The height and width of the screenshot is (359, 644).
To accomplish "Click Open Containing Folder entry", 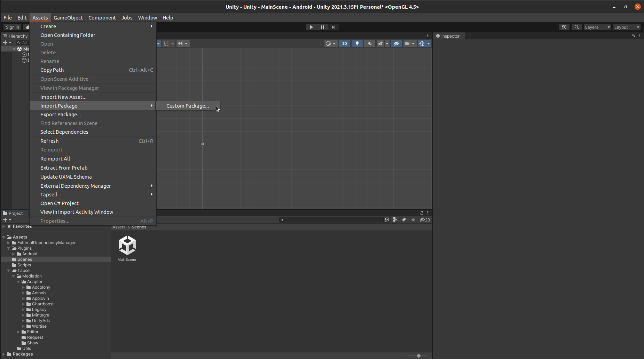I will 93,35.
